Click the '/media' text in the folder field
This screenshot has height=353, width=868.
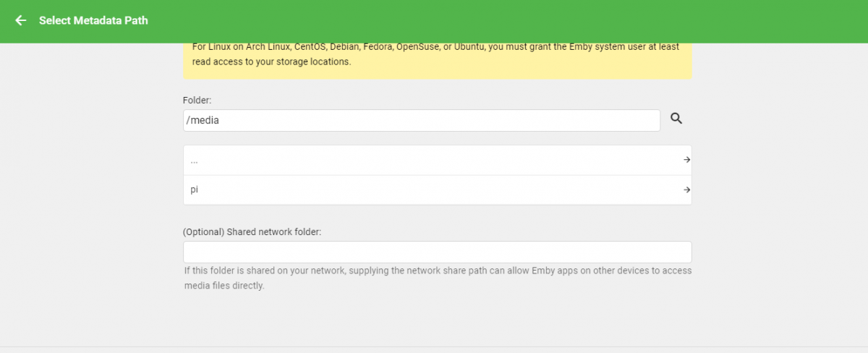(203, 120)
